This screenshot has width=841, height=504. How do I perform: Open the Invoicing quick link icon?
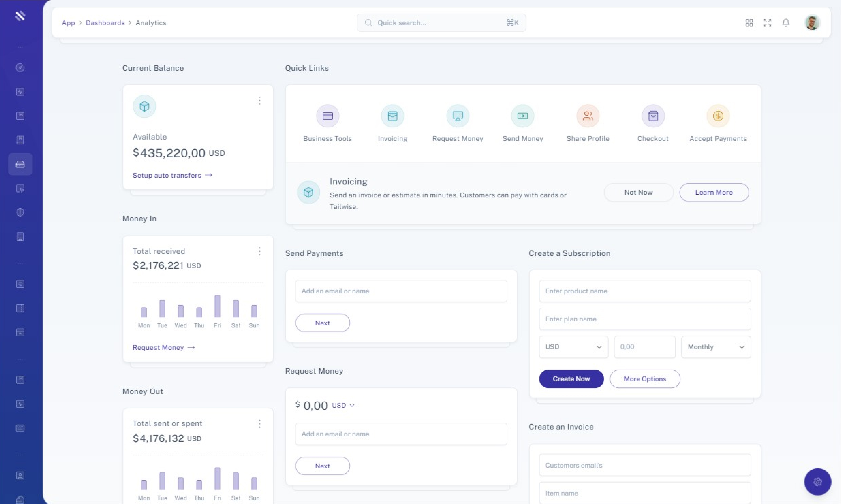392,116
